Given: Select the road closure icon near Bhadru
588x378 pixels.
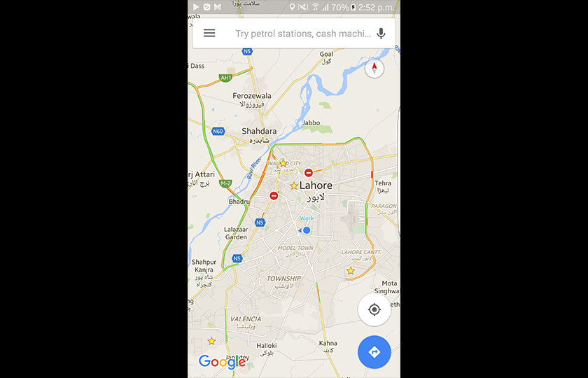Looking at the screenshot, I should (x=274, y=196).
